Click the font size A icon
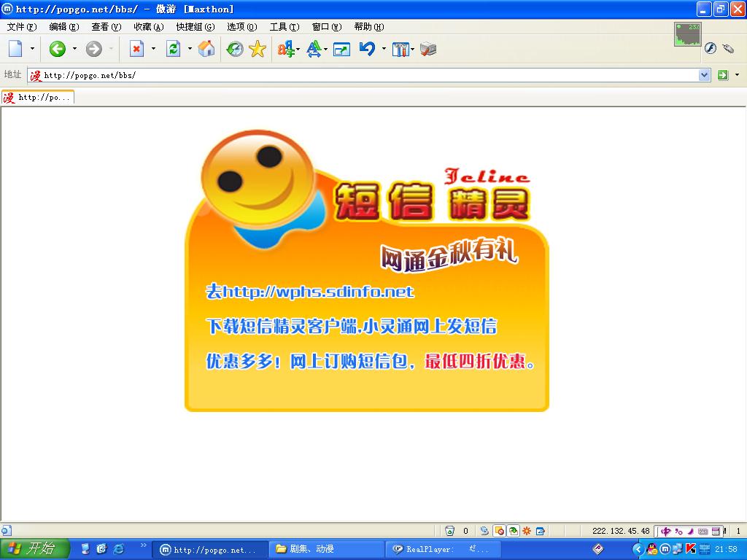 tap(314, 49)
